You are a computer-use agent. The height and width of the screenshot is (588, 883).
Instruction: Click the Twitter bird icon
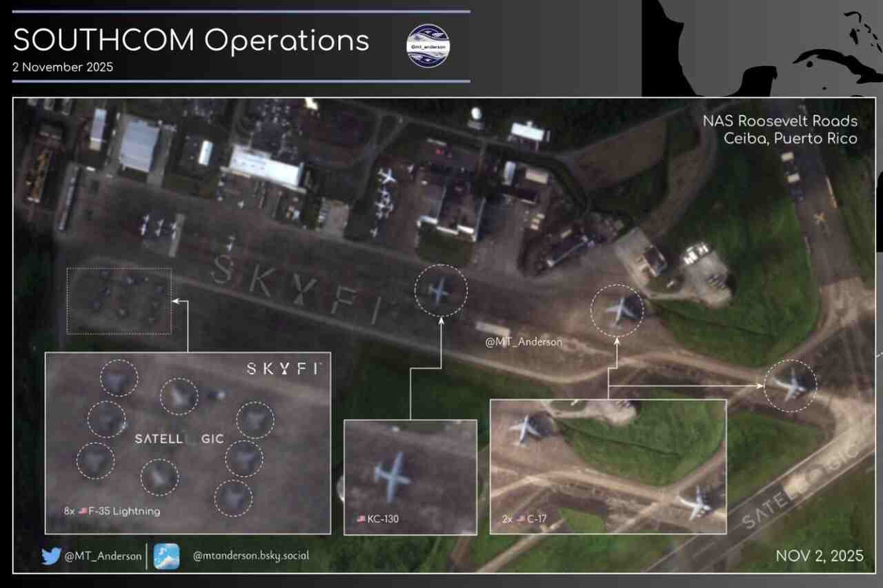pos(51,556)
